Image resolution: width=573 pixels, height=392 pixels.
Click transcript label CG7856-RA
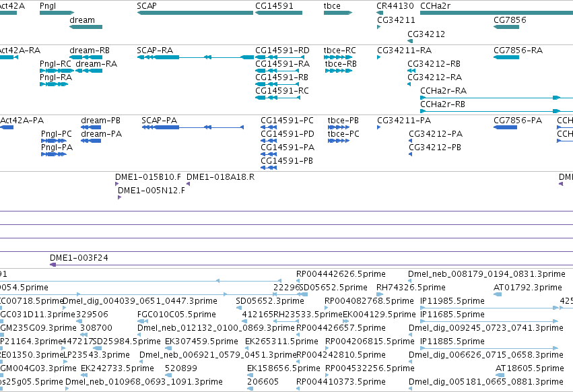(518, 50)
